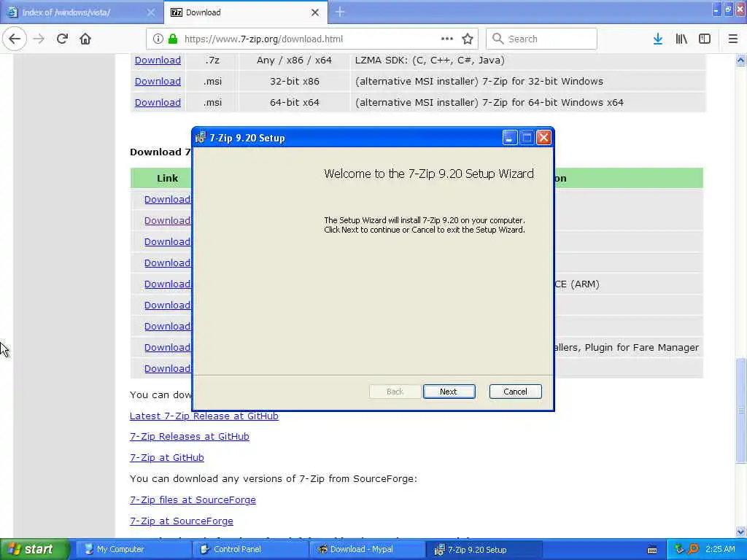Click the safely remove hardware tray icon
This screenshot has height=560, width=747.
679,549
